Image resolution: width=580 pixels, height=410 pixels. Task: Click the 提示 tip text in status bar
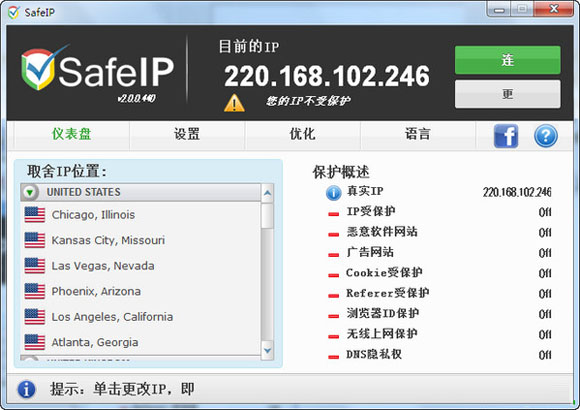click(122, 389)
